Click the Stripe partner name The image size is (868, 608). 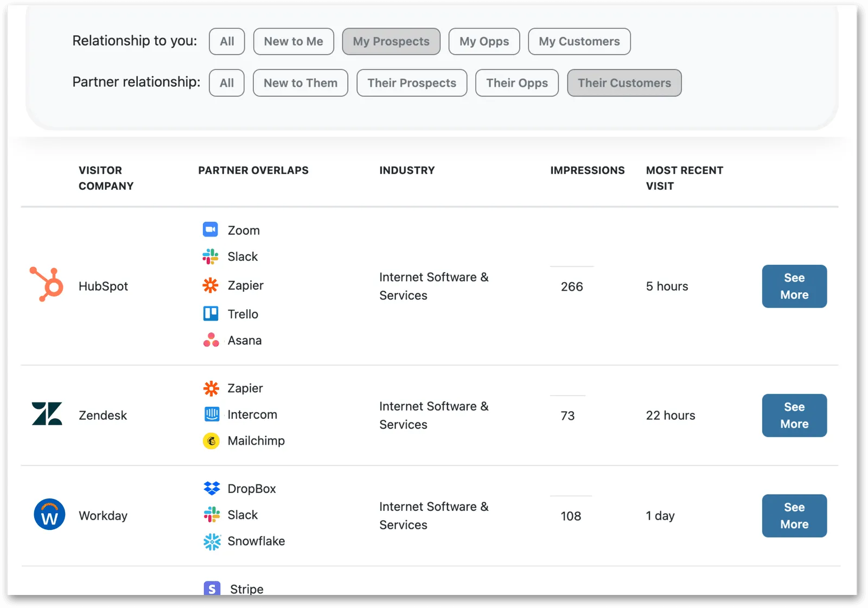point(247,589)
